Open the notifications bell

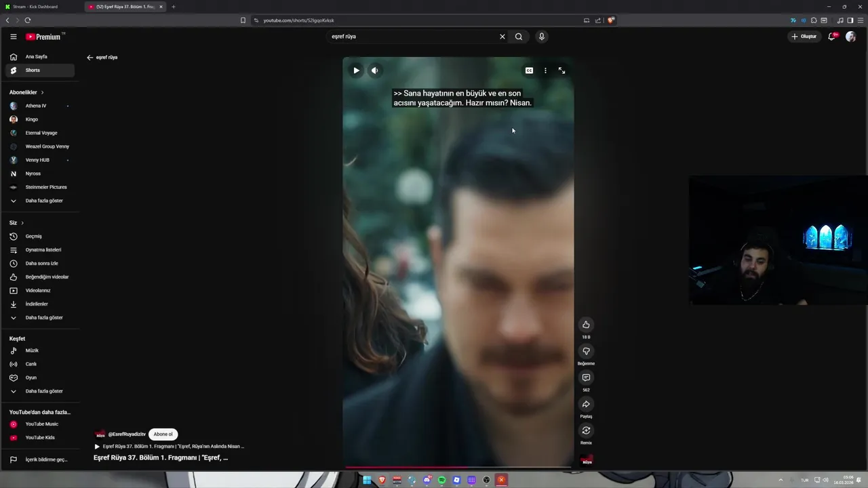click(832, 37)
